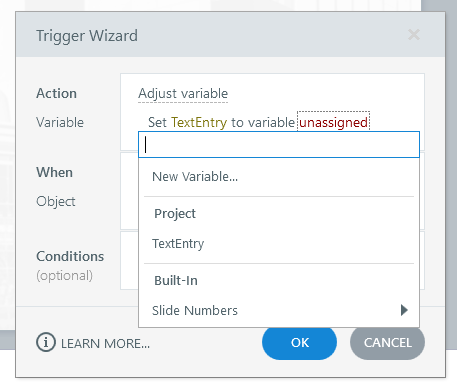Viewport: 457px width, 386px height.
Task: Dismiss the wizard with the CANCEL button
Action: pos(387,343)
